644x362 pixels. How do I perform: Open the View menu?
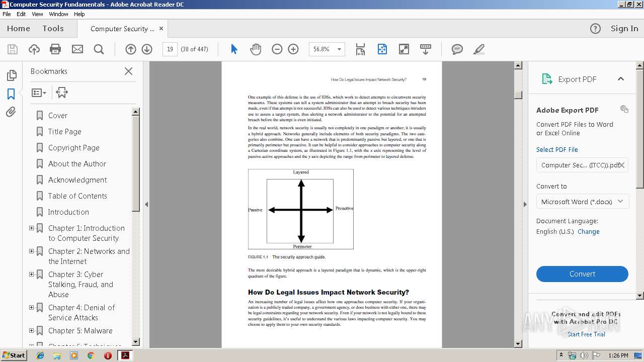pyautogui.click(x=37, y=14)
